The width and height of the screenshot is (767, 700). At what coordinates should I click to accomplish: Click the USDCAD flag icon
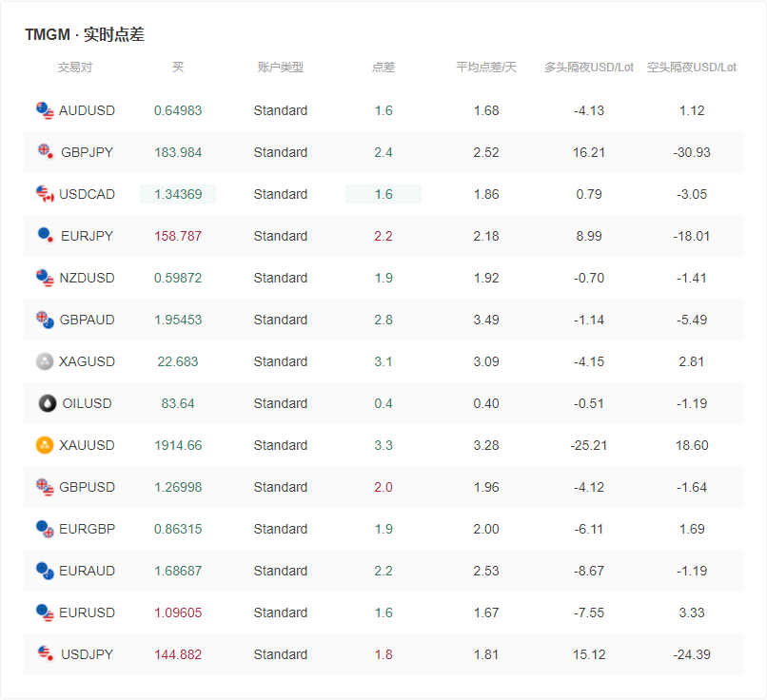tap(45, 194)
